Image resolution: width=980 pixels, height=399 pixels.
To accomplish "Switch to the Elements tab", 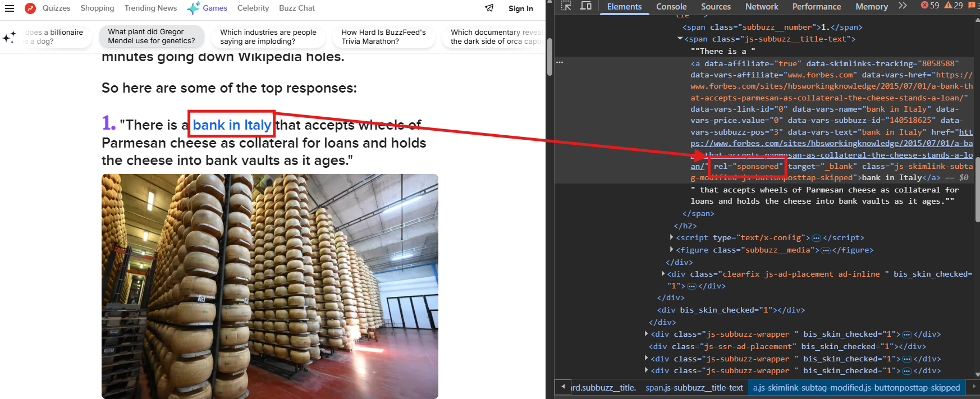I will 624,7.
